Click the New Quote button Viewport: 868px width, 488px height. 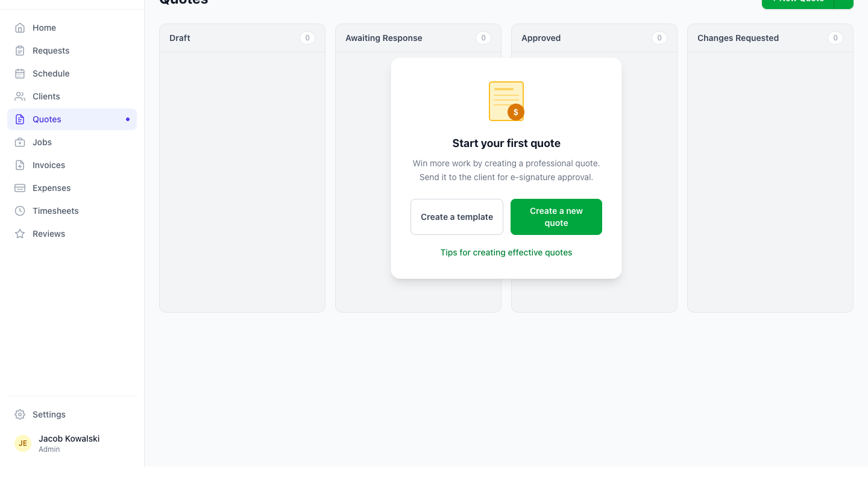tap(799, 1)
